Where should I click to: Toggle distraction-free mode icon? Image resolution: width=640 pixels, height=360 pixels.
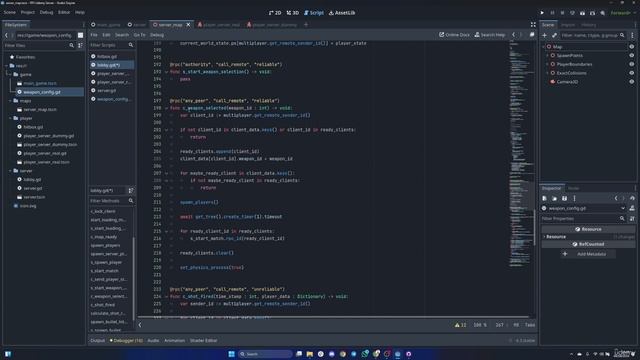(x=533, y=25)
